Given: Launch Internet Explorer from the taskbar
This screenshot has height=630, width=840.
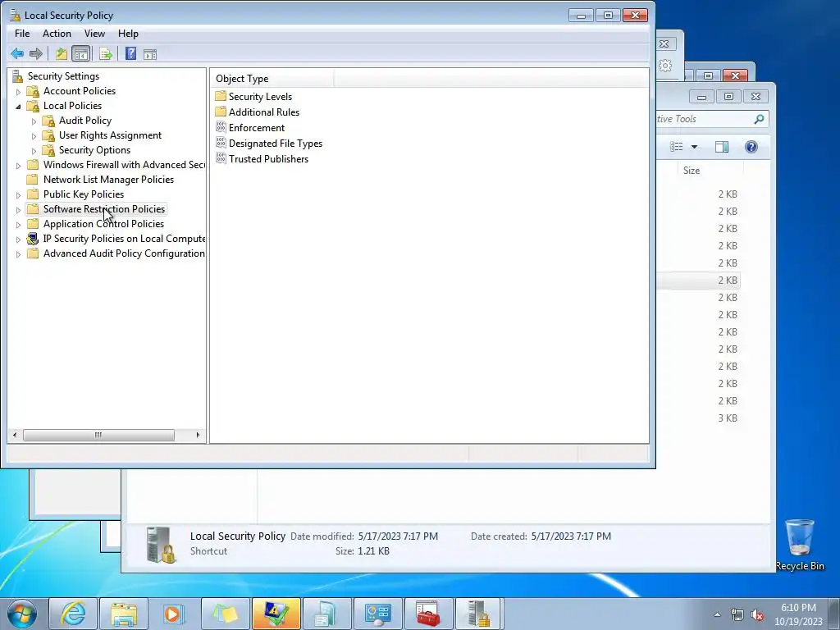Looking at the screenshot, I should (73, 614).
